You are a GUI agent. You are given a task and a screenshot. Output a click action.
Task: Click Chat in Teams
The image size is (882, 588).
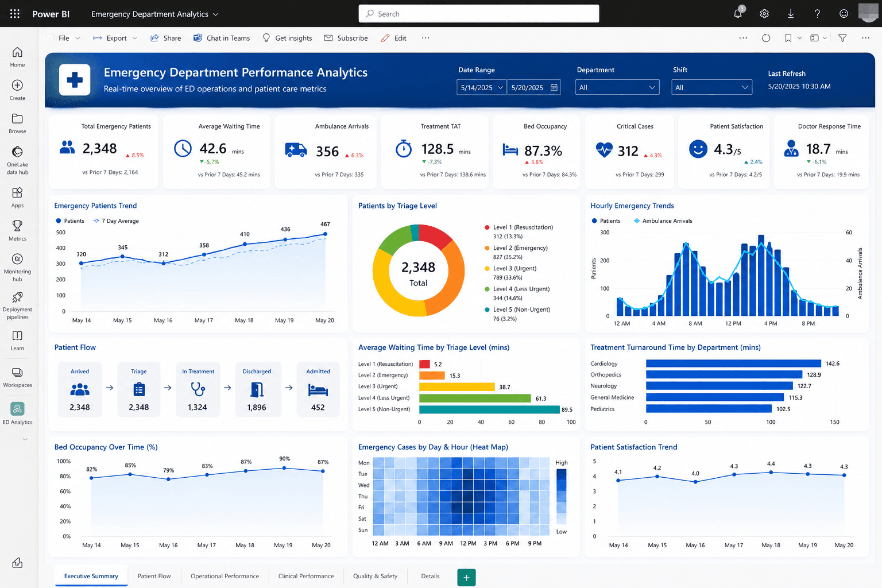[222, 38]
